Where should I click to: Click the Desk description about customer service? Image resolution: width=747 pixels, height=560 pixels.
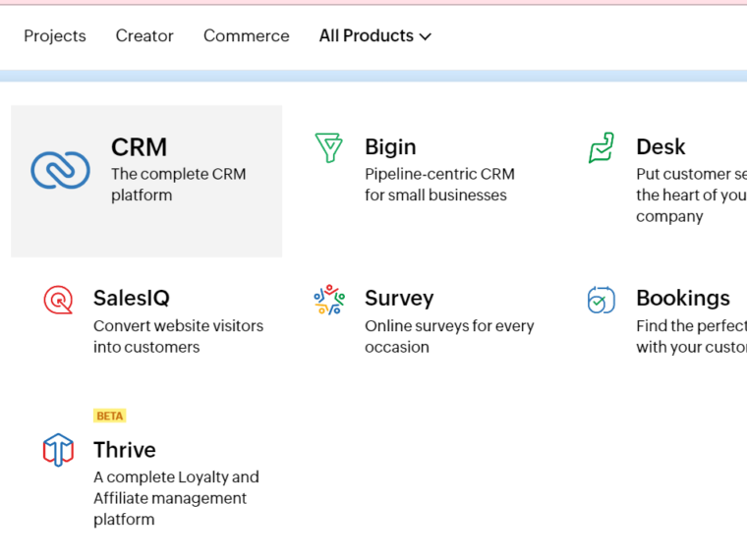pyautogui.click(x=691, y=195)
